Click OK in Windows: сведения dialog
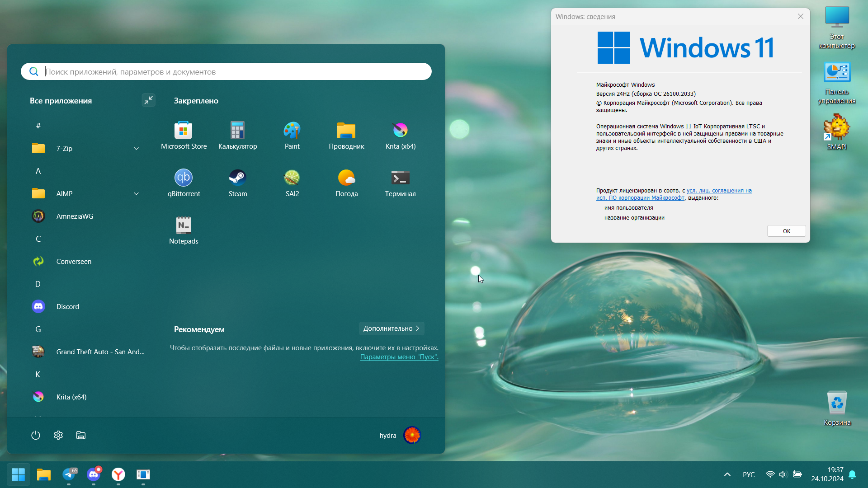The image size is (868, 488). pos(786,231)
